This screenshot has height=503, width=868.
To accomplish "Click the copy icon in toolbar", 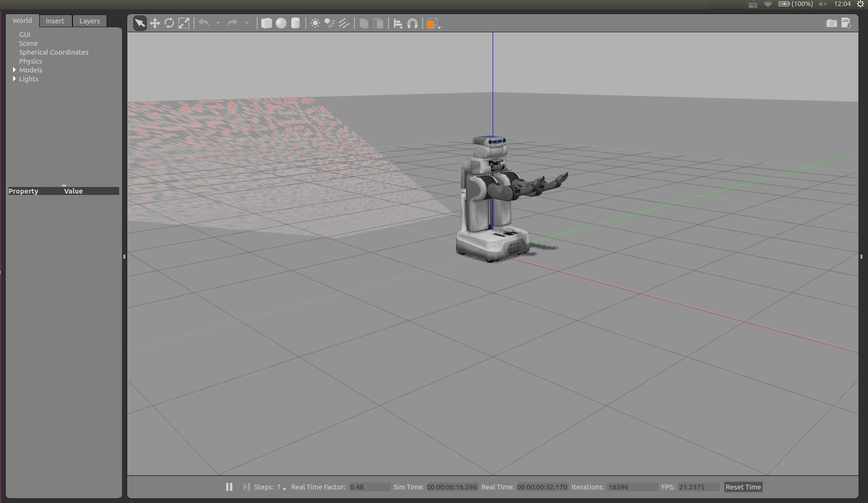I will (x=364, y=23).
